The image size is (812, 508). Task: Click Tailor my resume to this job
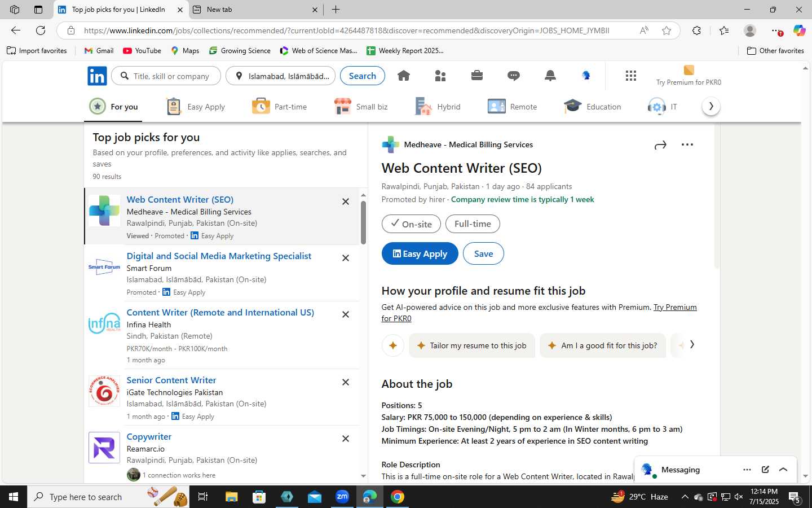point(472,345)
